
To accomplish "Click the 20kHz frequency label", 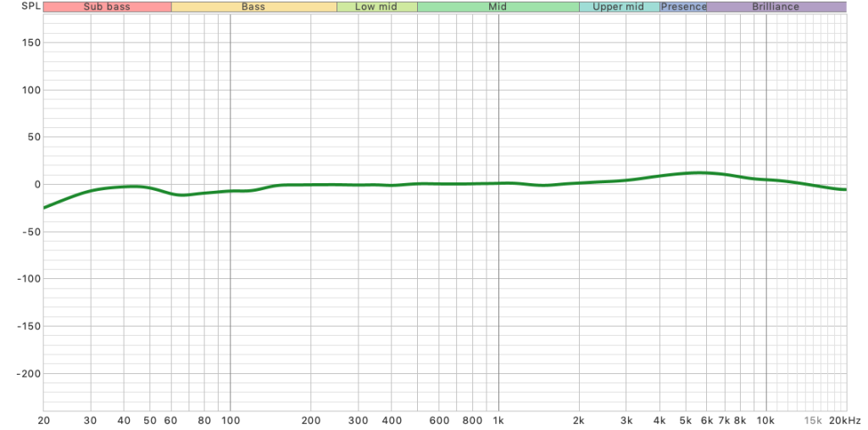I will click(845, 421).
